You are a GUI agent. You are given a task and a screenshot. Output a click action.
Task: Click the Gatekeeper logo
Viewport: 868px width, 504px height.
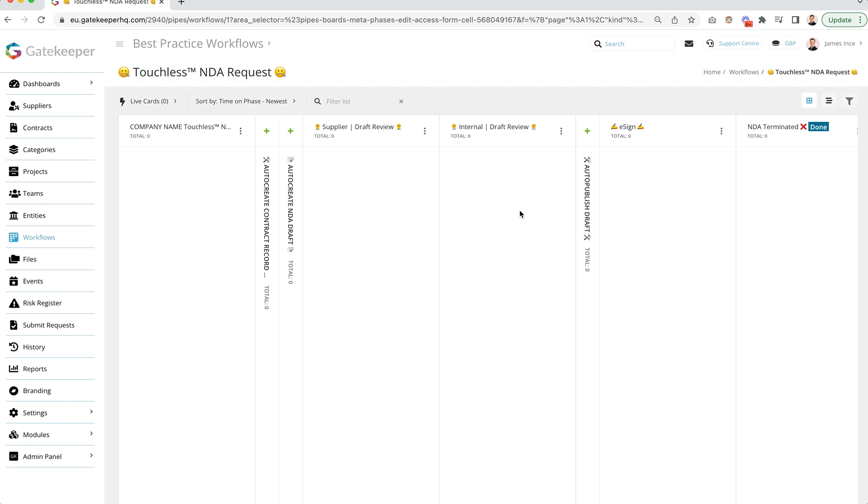(50, 51)
